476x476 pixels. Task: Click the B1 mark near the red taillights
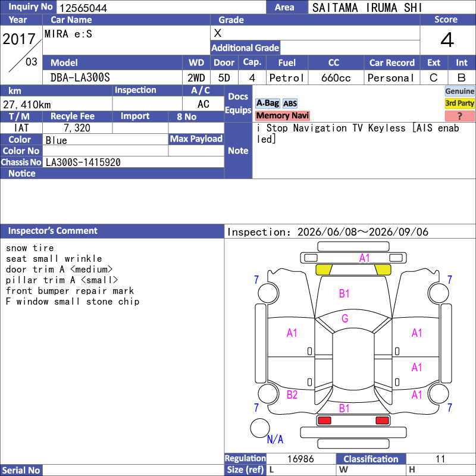(x=345, y=408)
